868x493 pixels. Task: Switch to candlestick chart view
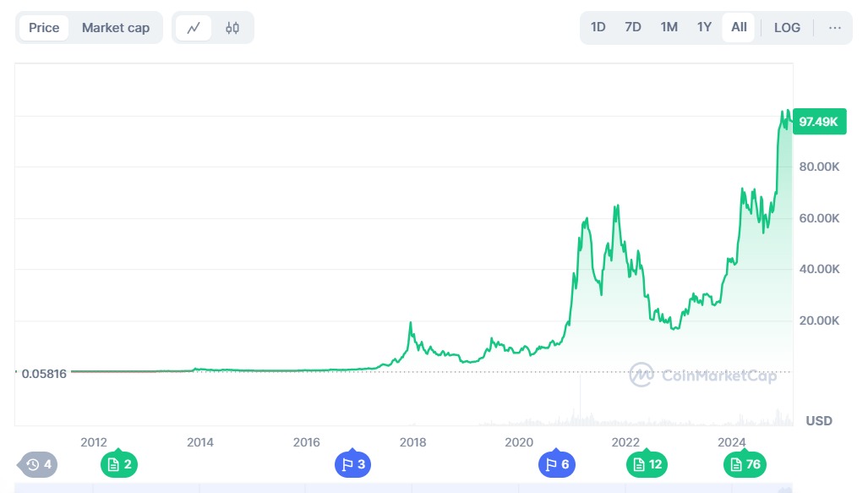232,28
